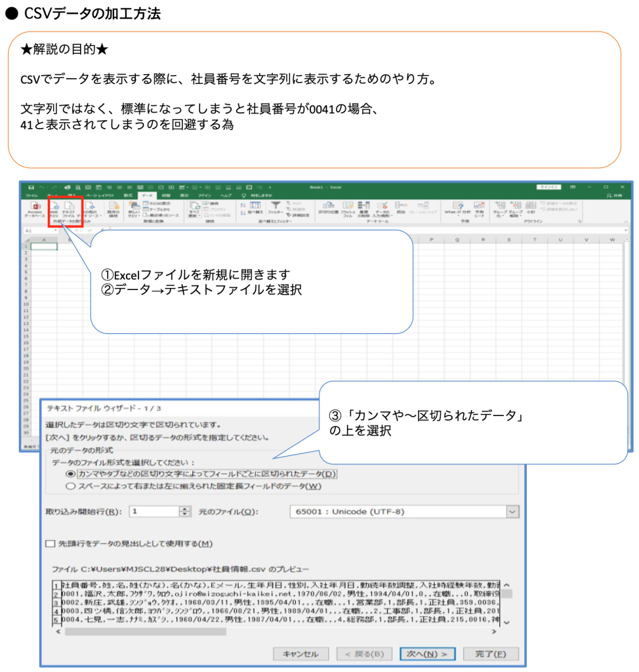Expand the Name Box dropdown showing A1
Image resolution: width=639 pixels, height=672 pixels.
click(x=56, y=231)
